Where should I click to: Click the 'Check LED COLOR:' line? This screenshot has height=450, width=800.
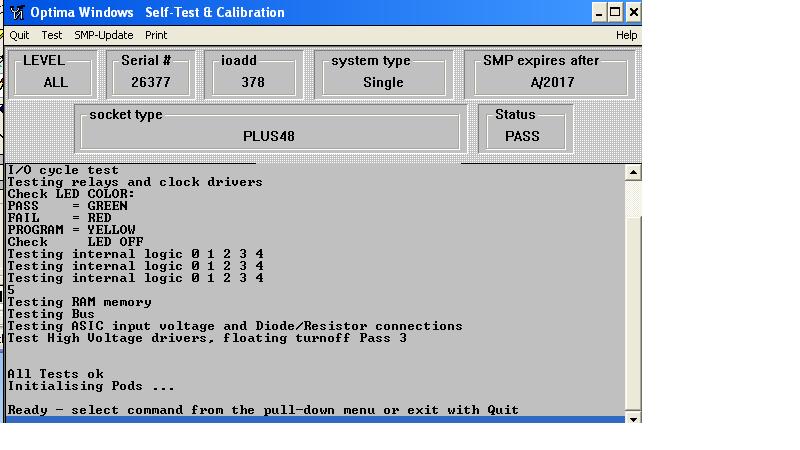[71, 194]
